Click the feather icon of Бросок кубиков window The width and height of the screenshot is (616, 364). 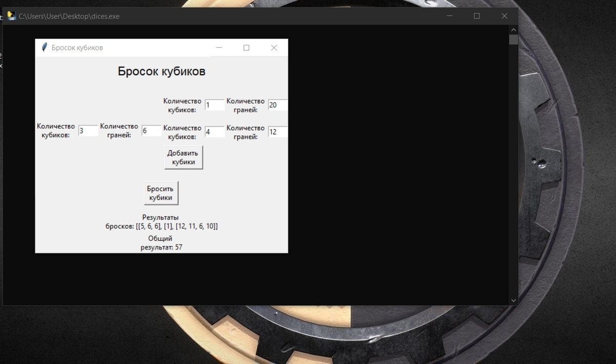(45, 47)
